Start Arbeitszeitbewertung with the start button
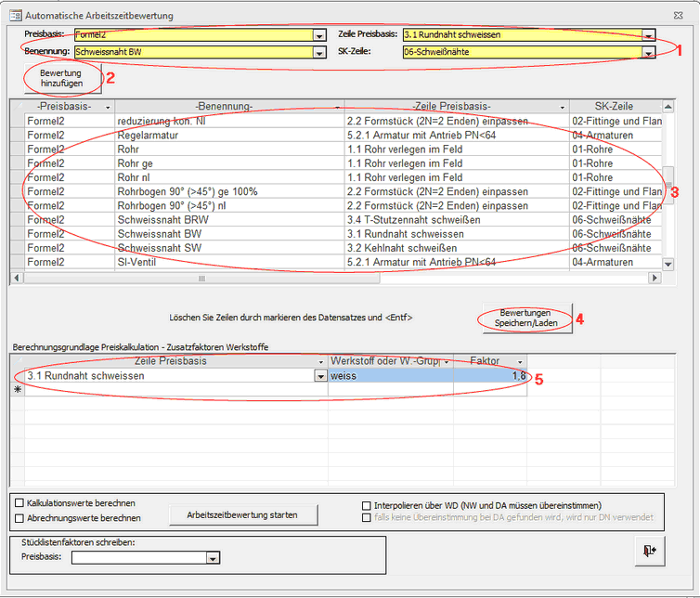 (x=245, y=513)
